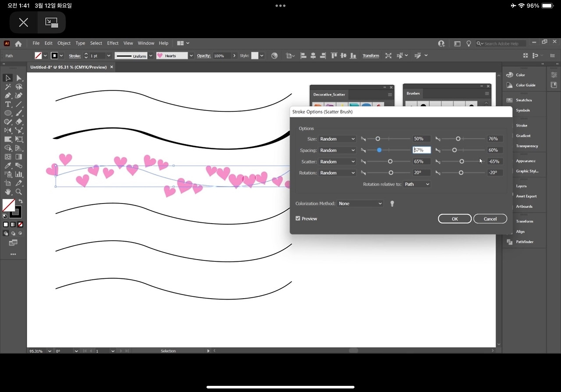Click the blue Spacing slider handle
This screenshot has height=392, width=561.
pyautogui.click(x=379, y=150)
